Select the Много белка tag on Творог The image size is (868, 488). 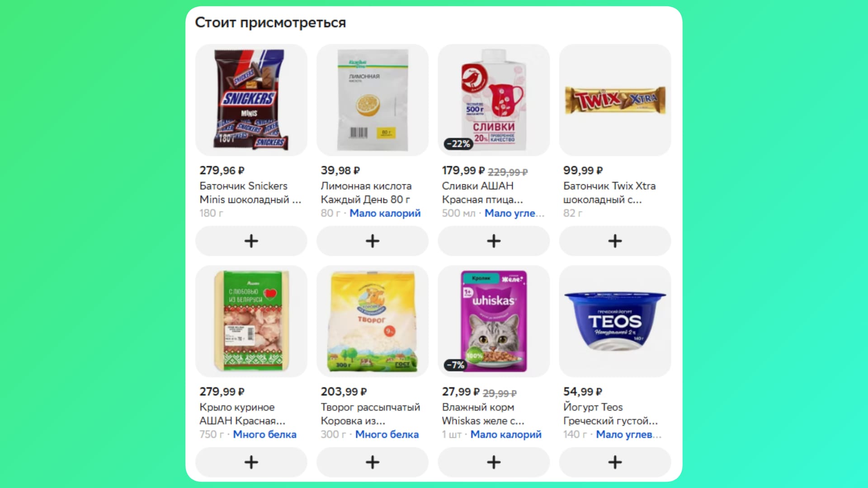pos(387,435)
